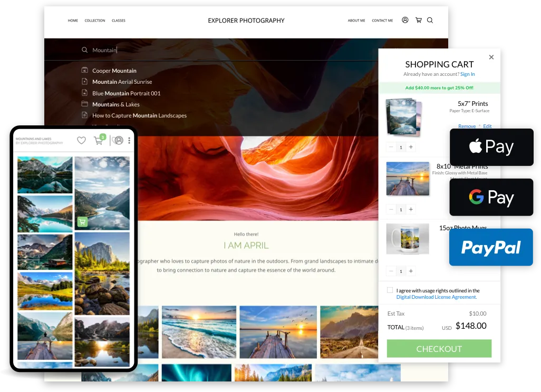Image resolution: width=541 pixels, height=392 pixels.
Task: Click the video file icon beside Mountain Aerial Sunrise
Action: (x=84, y=81)
